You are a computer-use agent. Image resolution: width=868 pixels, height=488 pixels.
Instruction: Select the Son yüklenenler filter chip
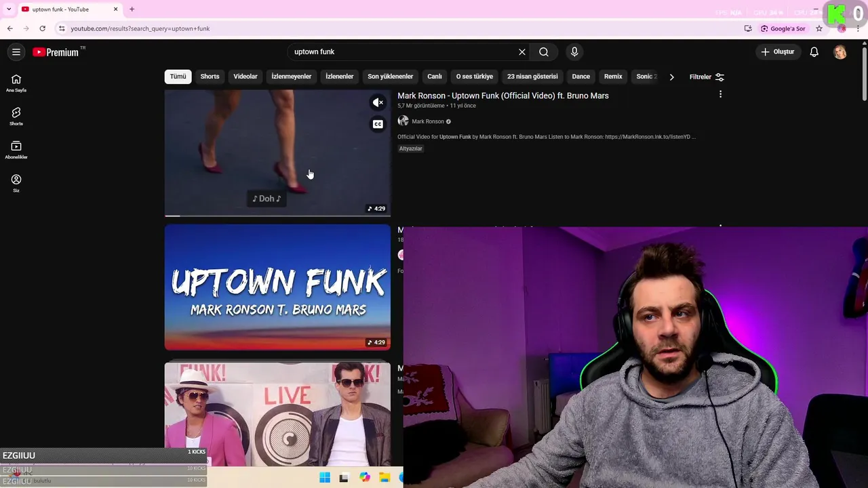(390, 77)
